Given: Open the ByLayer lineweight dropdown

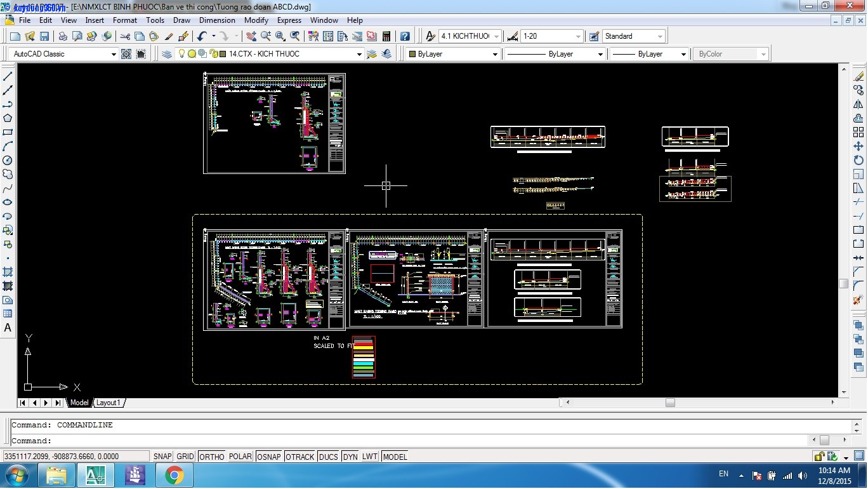Looking at the screenshot, I should (x=683, y=55).
